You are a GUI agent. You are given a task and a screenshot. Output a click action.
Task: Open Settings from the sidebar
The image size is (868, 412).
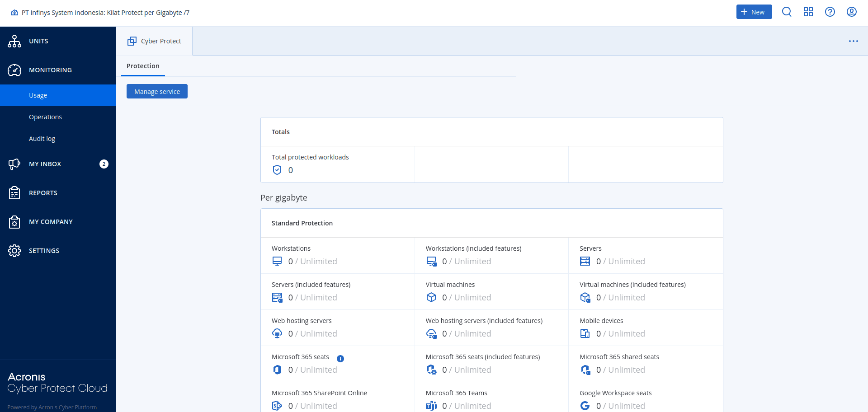click(44, 251)
